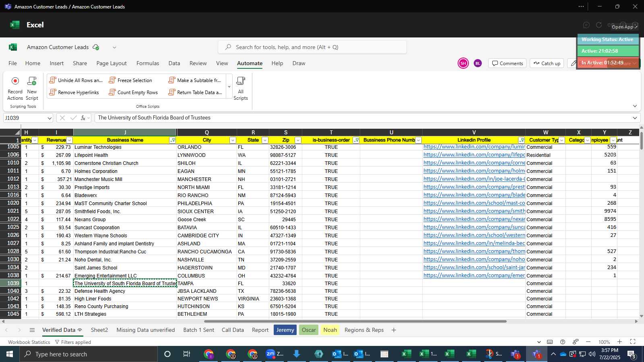Collapse the ribbon with chevron
644x362 pixels.
coord(635,106)
